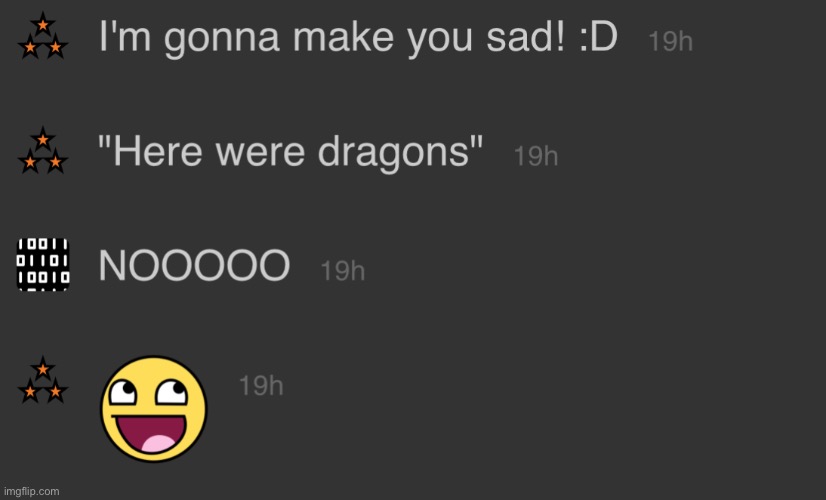
Task: Click the 19h timestamp beside the emoji
Action: pyautogui.click(x=261, y=386)
